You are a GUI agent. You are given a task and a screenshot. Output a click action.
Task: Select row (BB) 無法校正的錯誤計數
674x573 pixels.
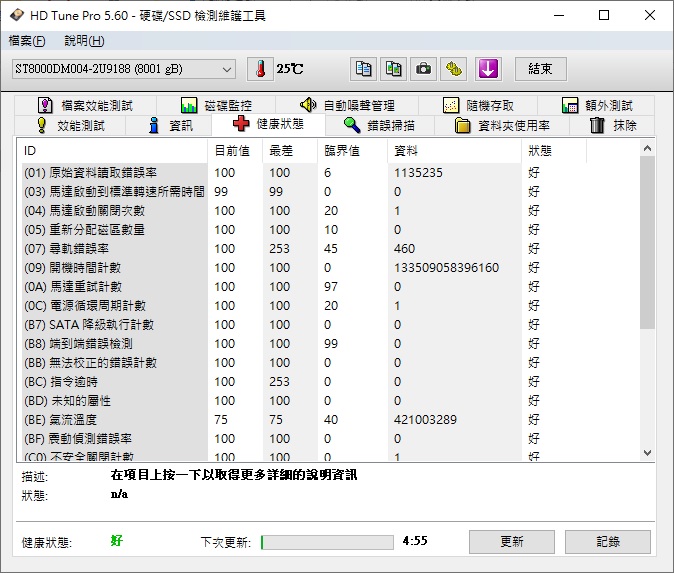[331, 363]
